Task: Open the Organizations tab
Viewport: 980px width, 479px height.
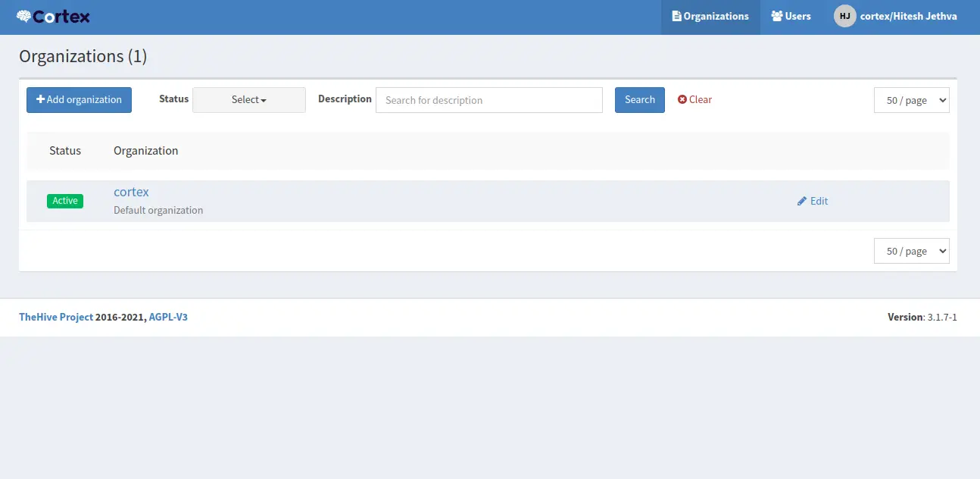Action: (x=710, y=17)
